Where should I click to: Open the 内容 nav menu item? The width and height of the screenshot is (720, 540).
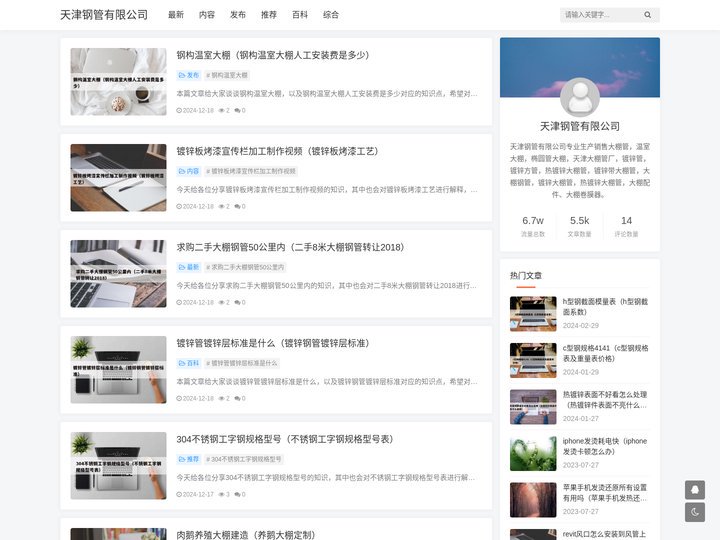(207, 15)
